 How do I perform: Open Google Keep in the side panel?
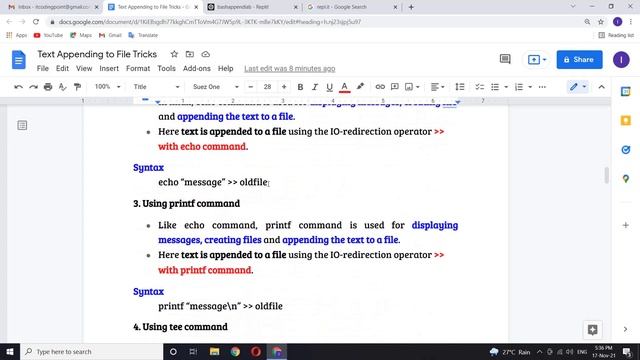pos(625,120)
